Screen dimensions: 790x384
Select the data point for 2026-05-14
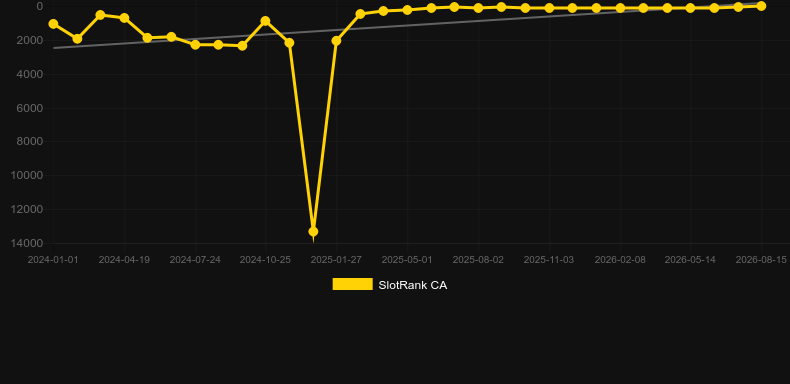coord(690,8)
